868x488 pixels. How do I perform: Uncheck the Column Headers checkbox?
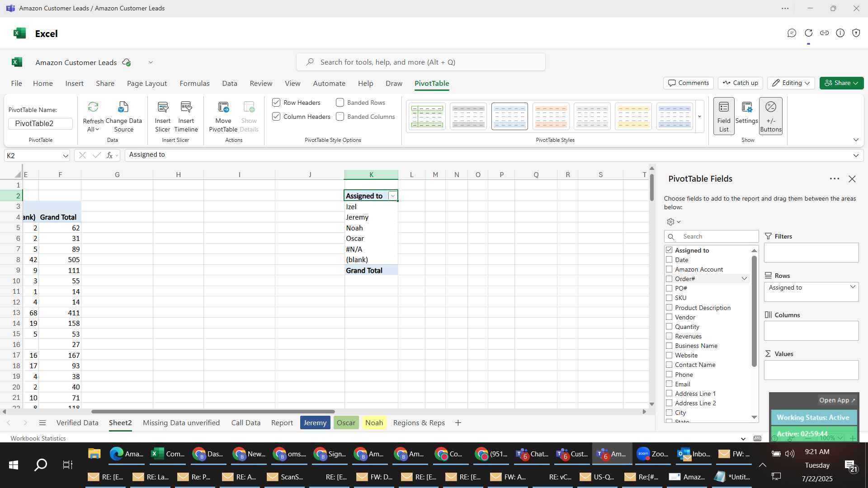(276, 117)
